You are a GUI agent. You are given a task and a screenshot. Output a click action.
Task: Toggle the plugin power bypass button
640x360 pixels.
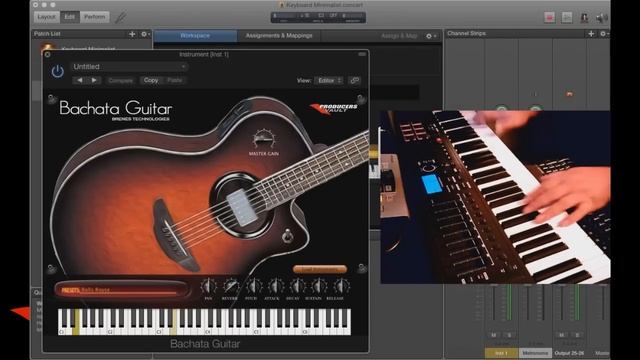pyautogui.click(x=58, y=71)
